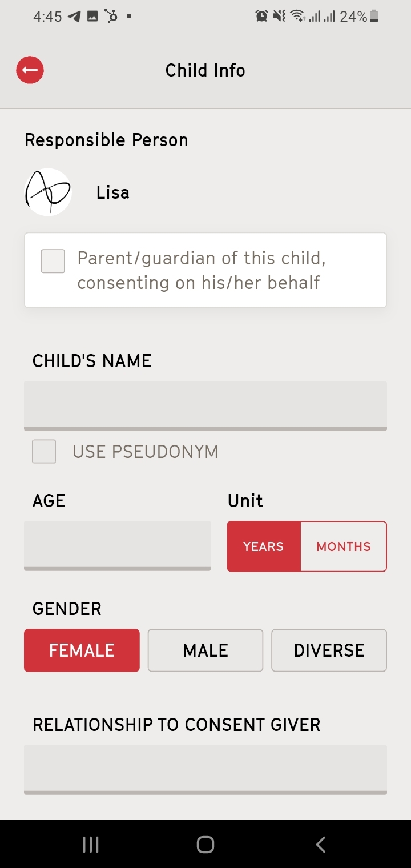Tap the Wi-Fi status icon
Screen dimensions: 411x868
point(298,17)
